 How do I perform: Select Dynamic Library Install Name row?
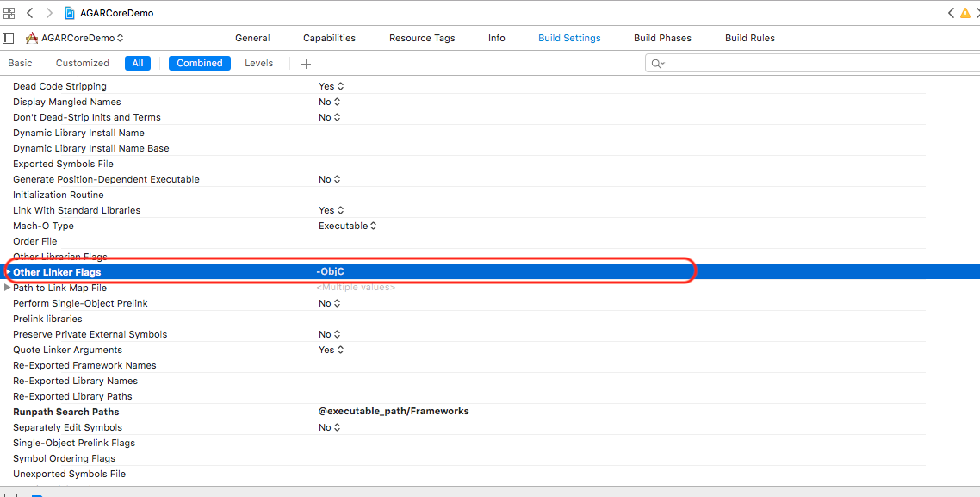pyautogui.click(x=78, y=134)
